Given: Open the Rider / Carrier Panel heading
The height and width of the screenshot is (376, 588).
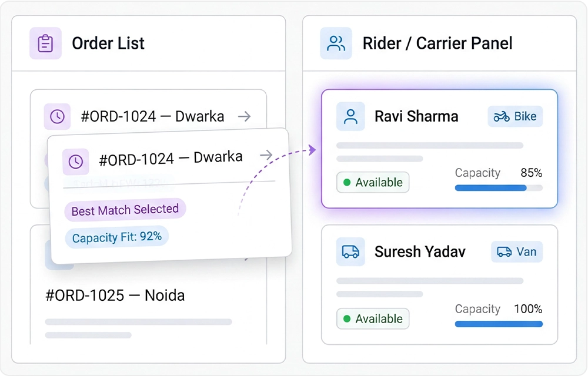Looking at the screenshot, I should [x=437, y=43].
